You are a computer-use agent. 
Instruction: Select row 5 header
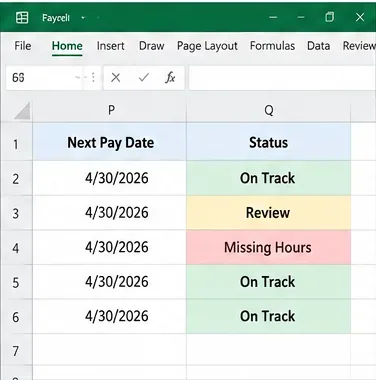coord(16,283)
